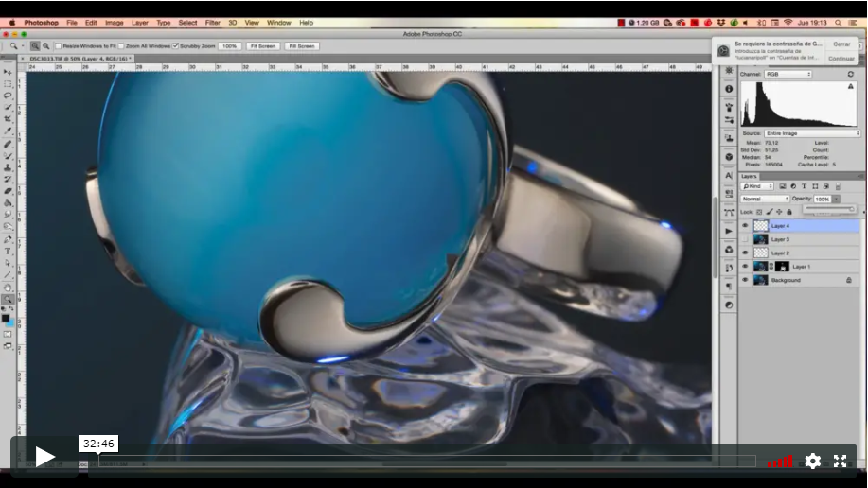Click the Opacity dropdown arrow
Viewport: 868px width, 488px height.
[x=836, y=200]
